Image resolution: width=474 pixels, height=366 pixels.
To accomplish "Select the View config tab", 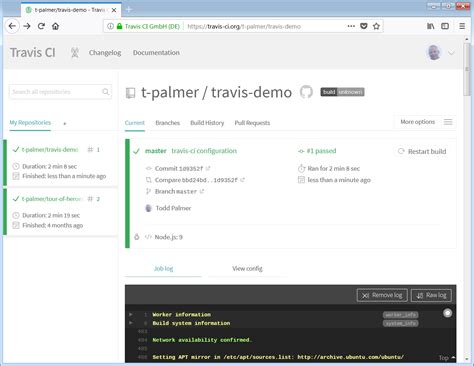I will click(247, 268).
